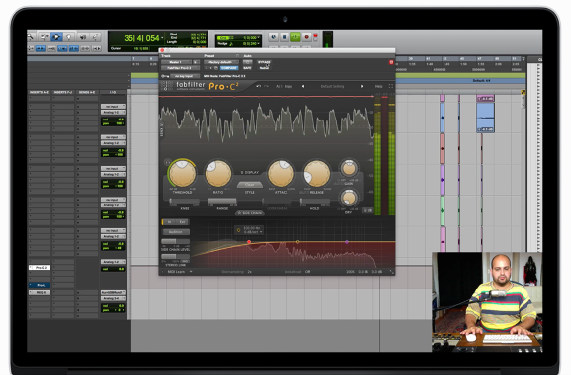Screen dimensions: 571x375
Task: Select the Pencil tool in Pro Tools
Action: point(95,37)
